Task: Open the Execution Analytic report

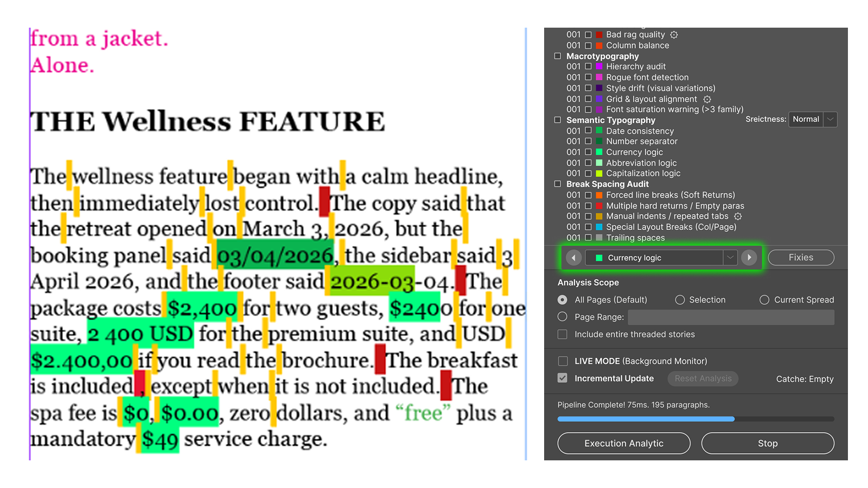Action: [x=624, y=444]
